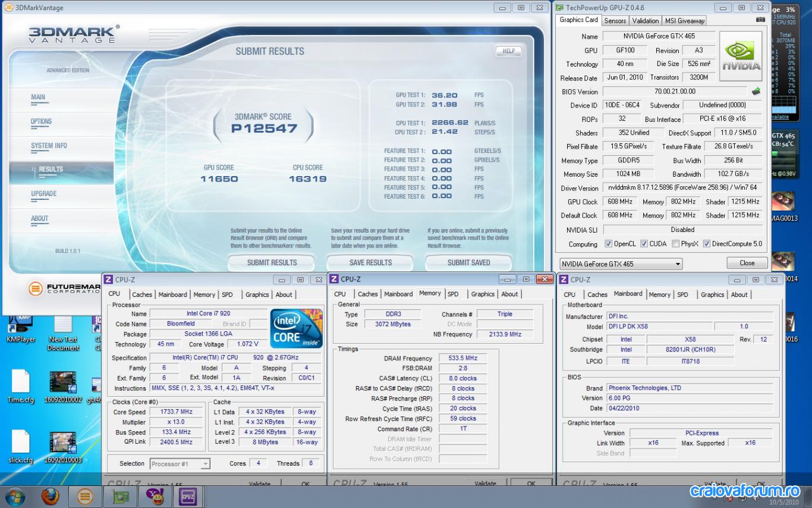Open About tab in left CPU-Z window
Image resolution: width=812 pixels, height=508 pixels.
click(284, 294)
